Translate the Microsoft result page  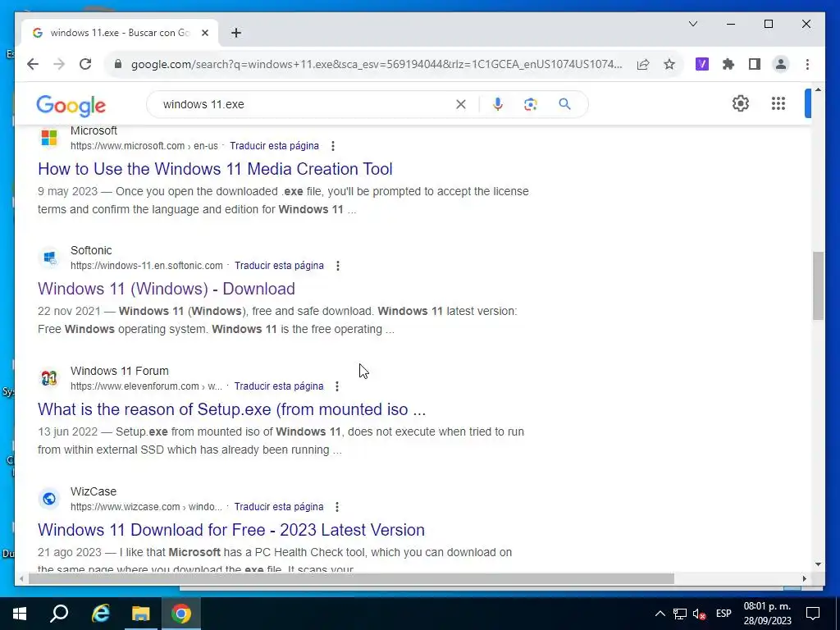pyautogui.click(x=274, y=146)
